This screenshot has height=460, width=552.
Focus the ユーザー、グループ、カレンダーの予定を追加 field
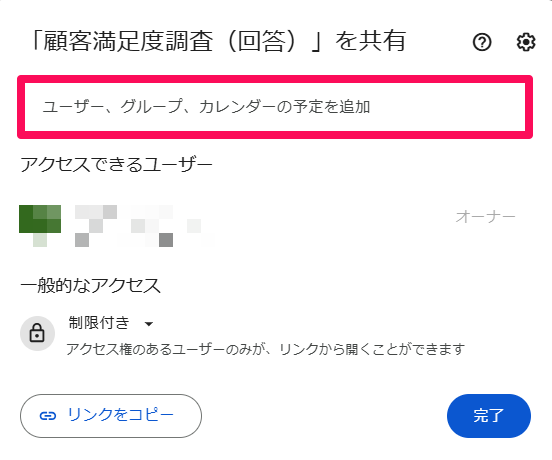tap(275, 107)
